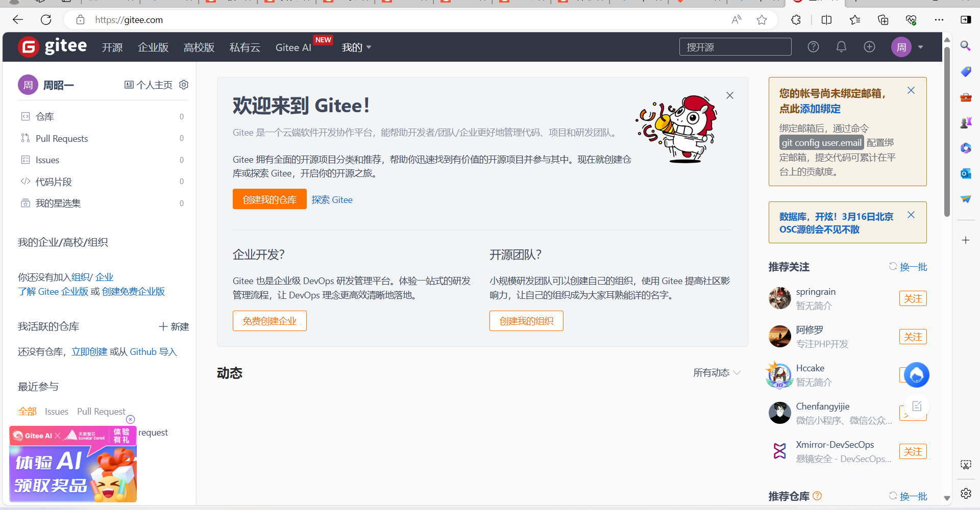
Task: Click Github 导入 link
Action: pos(153,352)
